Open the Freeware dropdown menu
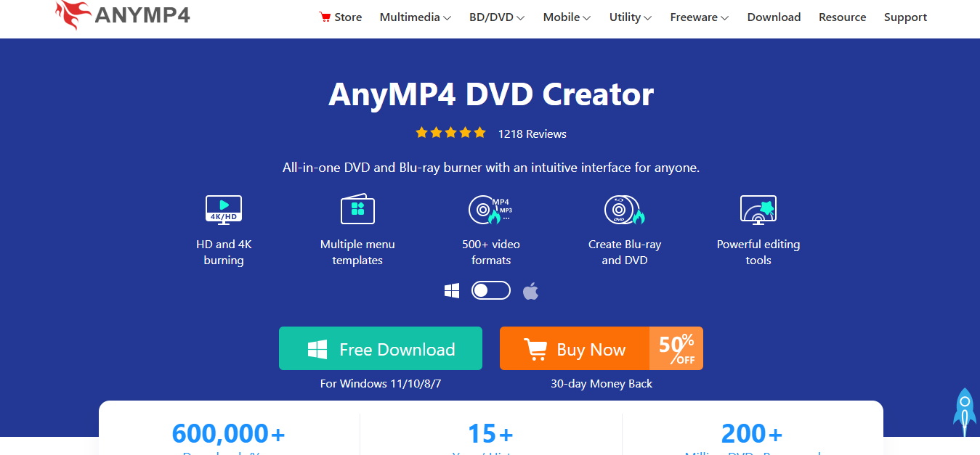 [700, 17]
